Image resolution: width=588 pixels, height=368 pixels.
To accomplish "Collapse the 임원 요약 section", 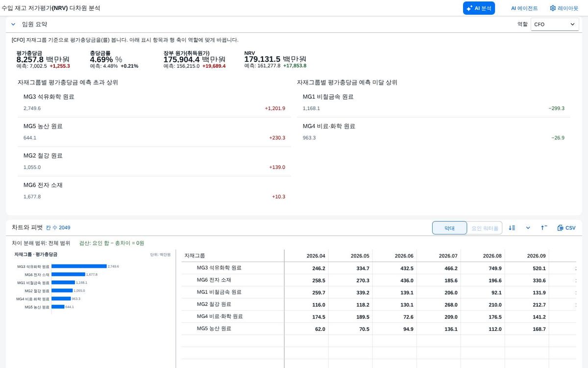I will click(x=13, y=24).
